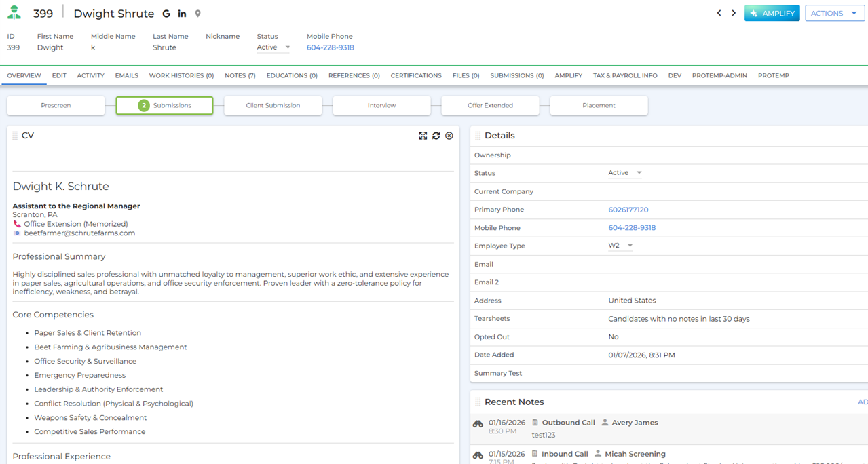Click Primary Phone 6026177120 link

point(628,210)
